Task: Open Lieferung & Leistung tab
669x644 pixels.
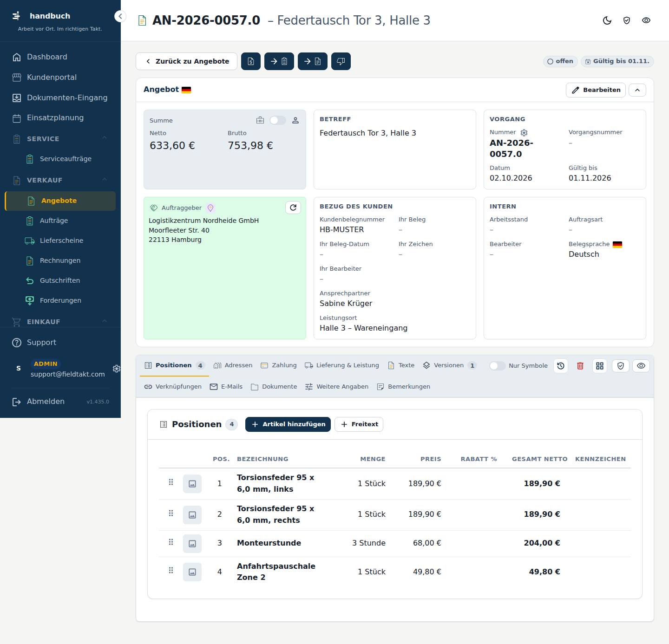Action: (342, 365)
